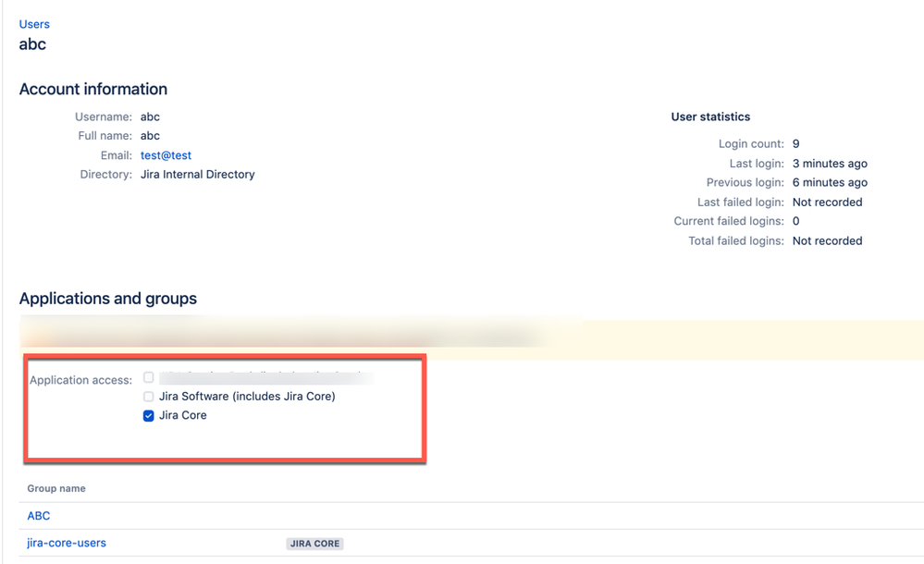Uncheck the Jira Core application access checkbox

(x=149, y=415)
